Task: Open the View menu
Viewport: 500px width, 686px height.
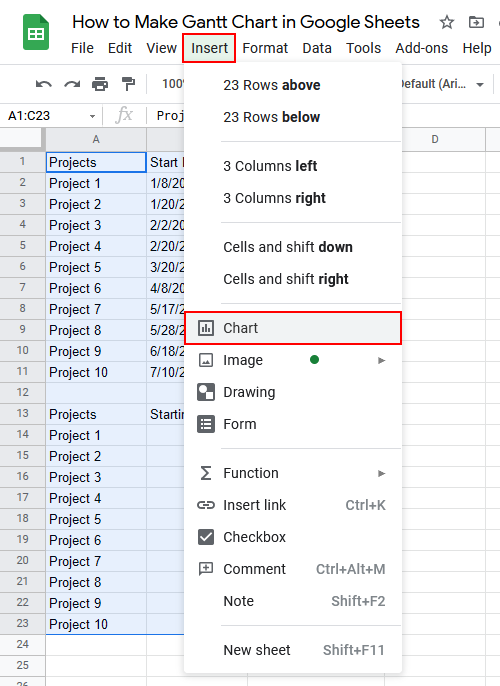Action: (x=161, y=48)
